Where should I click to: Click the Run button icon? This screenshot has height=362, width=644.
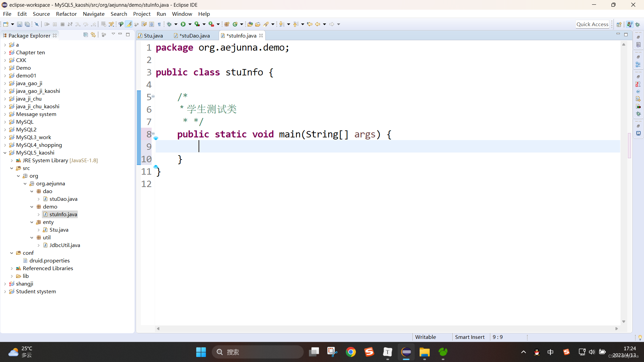click(x=184, y=24)
